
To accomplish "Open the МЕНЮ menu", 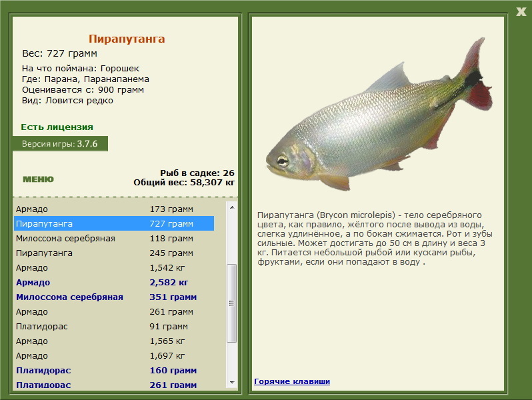I will (x=38, y=179).
